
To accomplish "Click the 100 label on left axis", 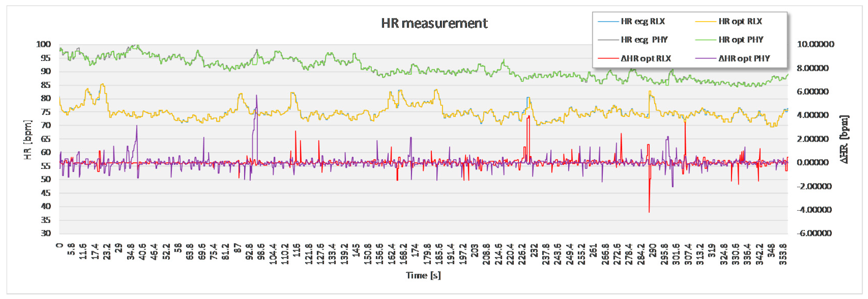I will 43,44.
